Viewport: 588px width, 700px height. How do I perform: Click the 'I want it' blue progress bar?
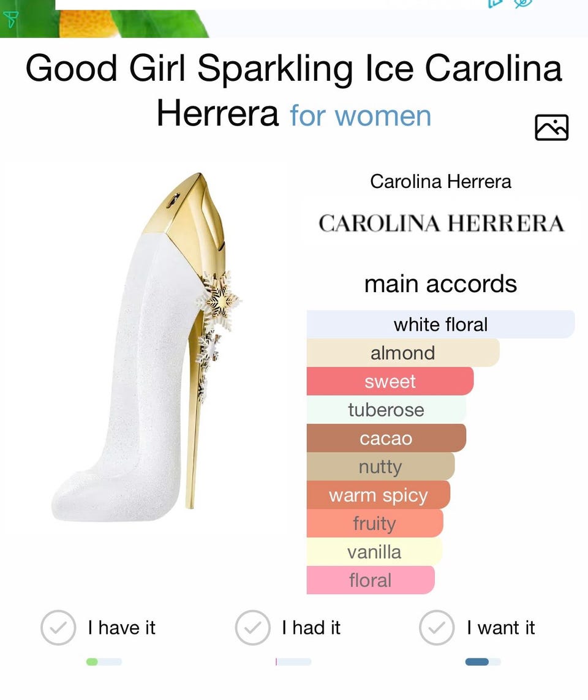coord(483,661)
